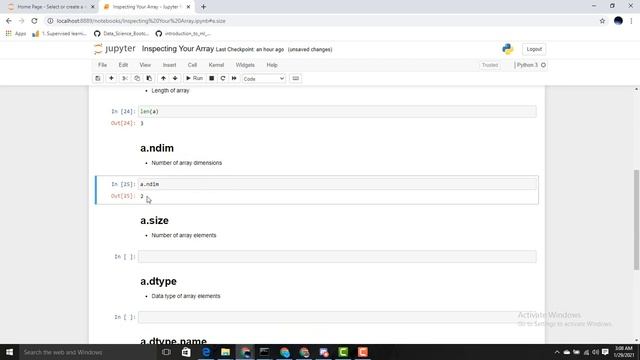The height and width of the screenshot is (360, 640).
Task: Restart kernel and run all icon
Action: tap(234, 78)
